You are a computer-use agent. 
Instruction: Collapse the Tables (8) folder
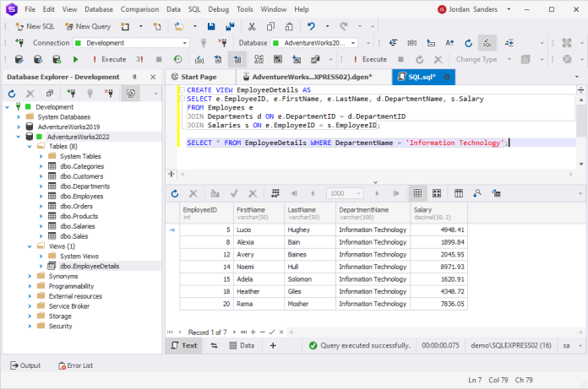tap(30, 146)
